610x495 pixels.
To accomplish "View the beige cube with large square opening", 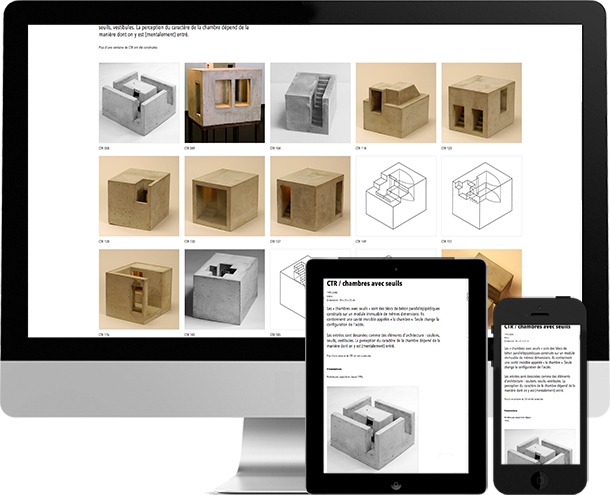I will (x=225, y=194).
